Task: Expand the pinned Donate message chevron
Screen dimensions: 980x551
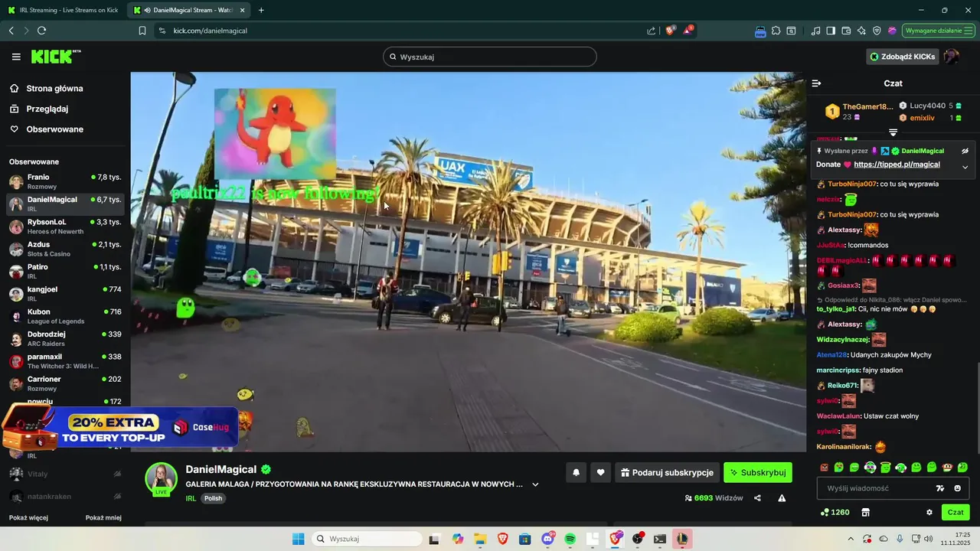Action: [x=965, y=167]
